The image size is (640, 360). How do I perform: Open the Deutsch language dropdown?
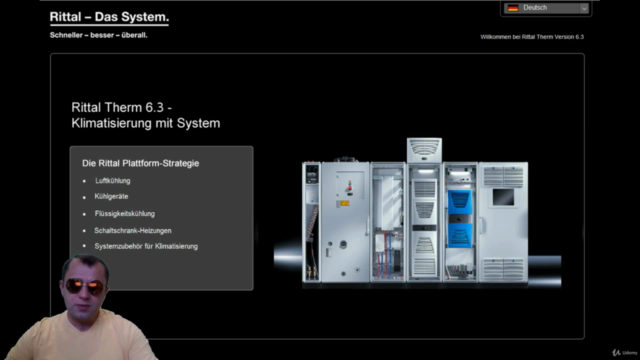546,8
